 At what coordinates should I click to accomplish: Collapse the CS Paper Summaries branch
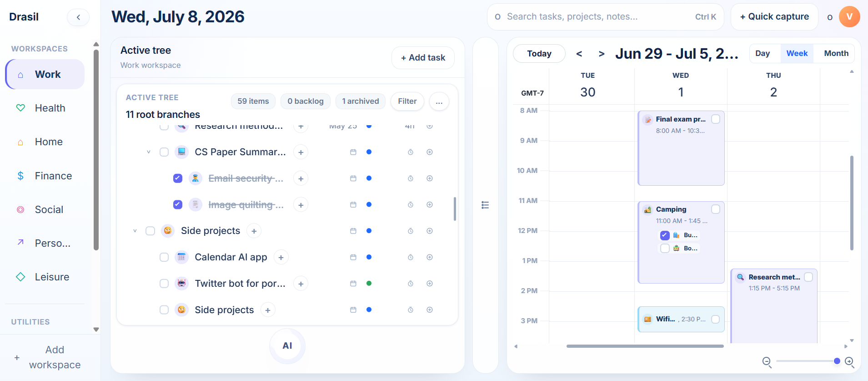[x=149, y=152]
